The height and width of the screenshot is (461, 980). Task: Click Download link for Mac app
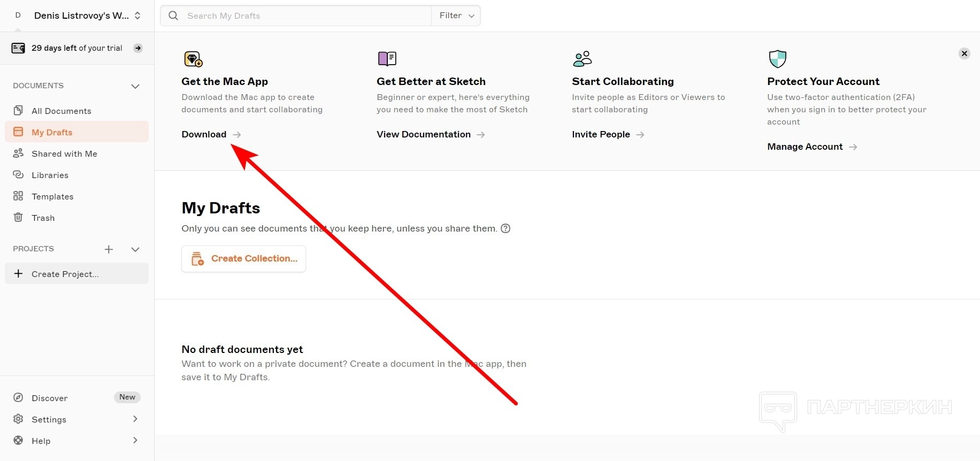pyautogui.click(x=204, y=134)
